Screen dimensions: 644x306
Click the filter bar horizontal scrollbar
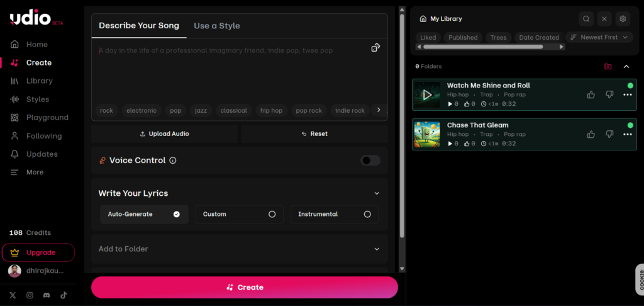tap(483, 47)
